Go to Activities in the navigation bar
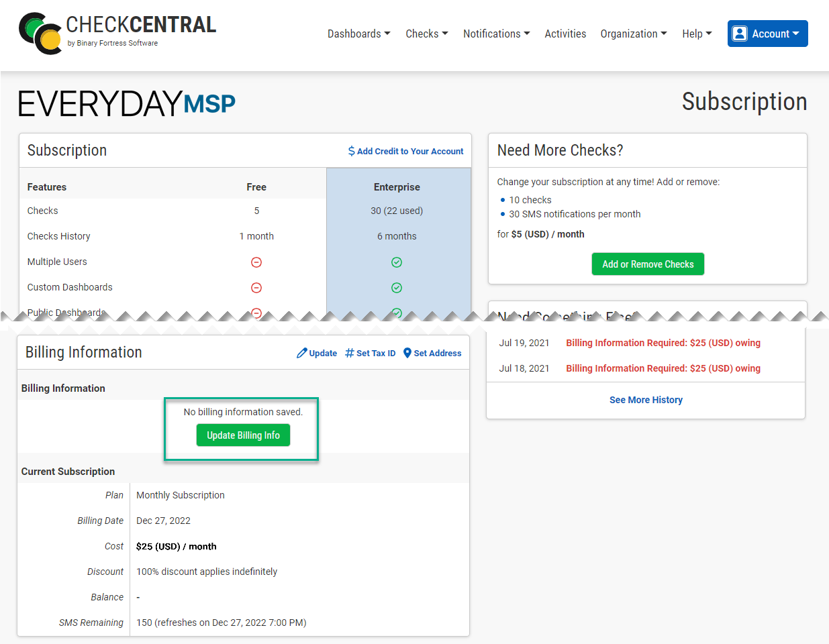The width and height of the screenshot is (829, 644). (565, 34)
